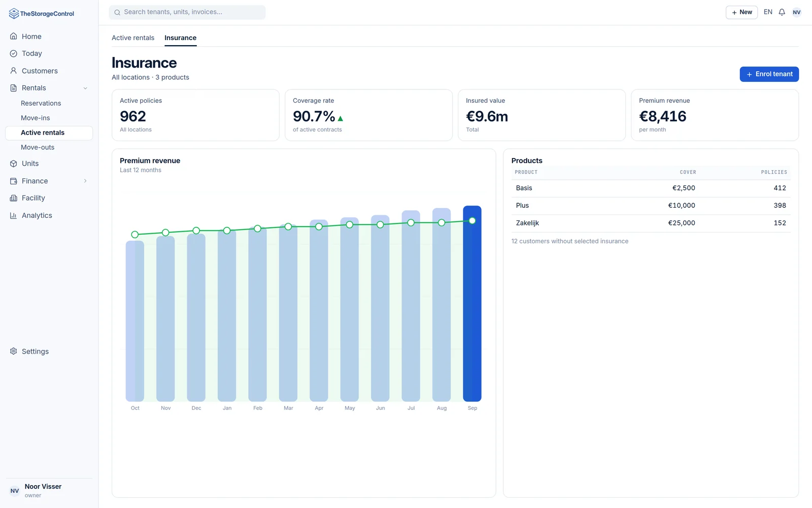812x508 pixels.
Task: Switch to the Active rentals tab
Action: [x=133, y=38]
